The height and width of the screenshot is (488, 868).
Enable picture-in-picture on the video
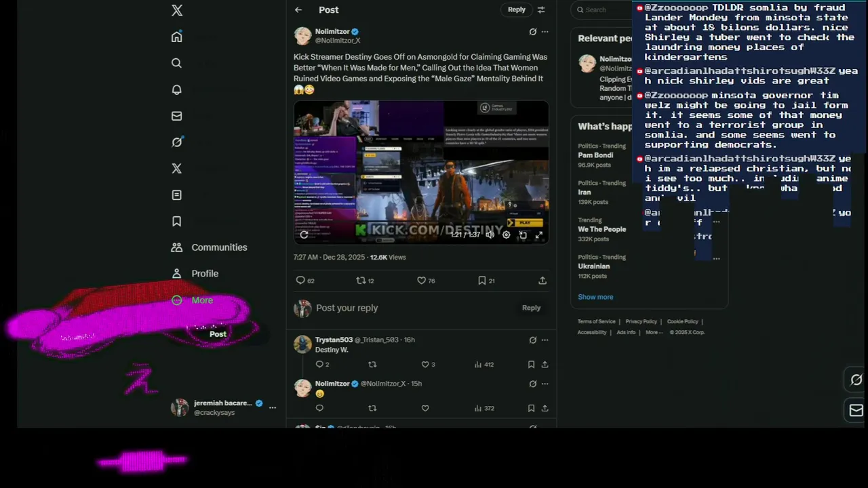[x=523, y=235]
